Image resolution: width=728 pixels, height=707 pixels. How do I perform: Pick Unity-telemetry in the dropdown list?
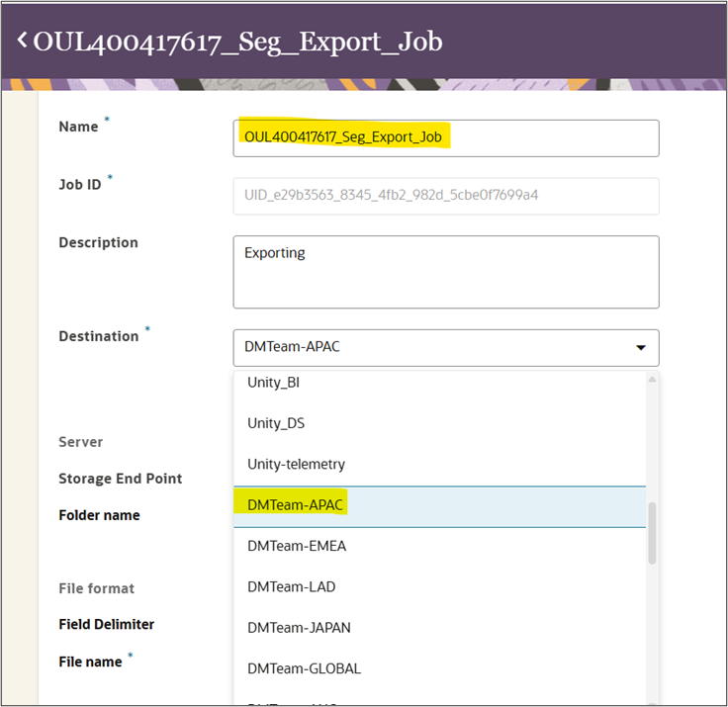click(296, 464)
